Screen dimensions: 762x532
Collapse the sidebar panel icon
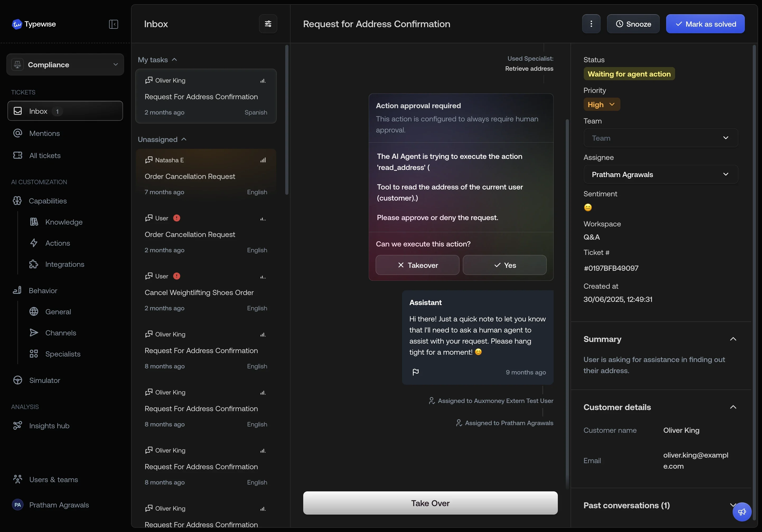[x=114, y=24]
